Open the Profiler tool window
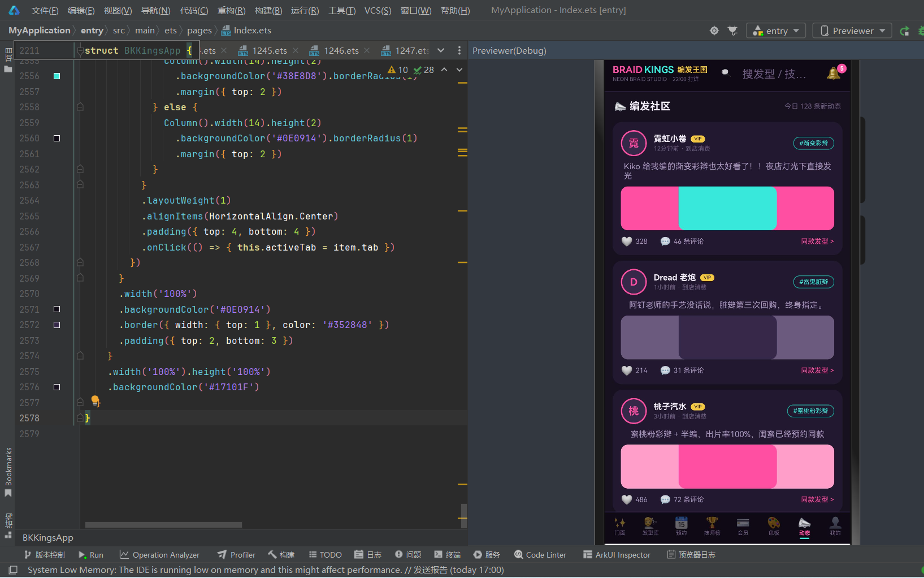Viewport: 924px width, 578px height. pos(236,555)
